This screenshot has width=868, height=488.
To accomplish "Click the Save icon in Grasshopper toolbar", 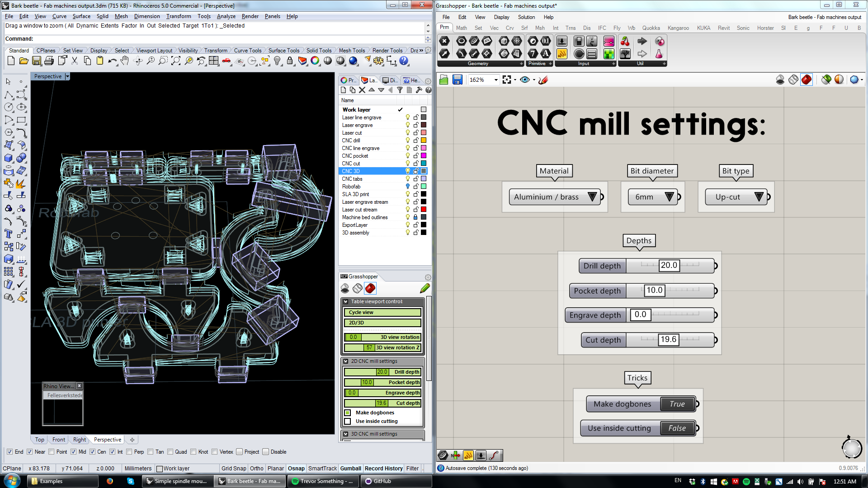I will 458,80.
